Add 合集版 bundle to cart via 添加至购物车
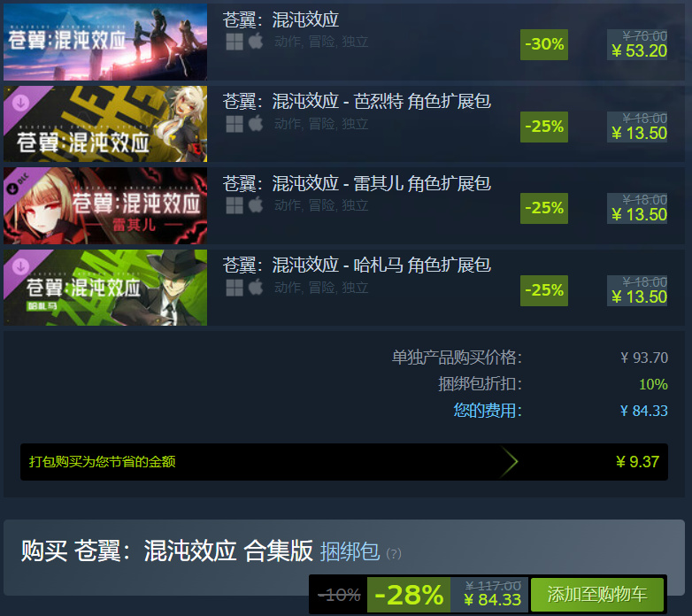Screen dimensions: 692x616 pos(597,595)
